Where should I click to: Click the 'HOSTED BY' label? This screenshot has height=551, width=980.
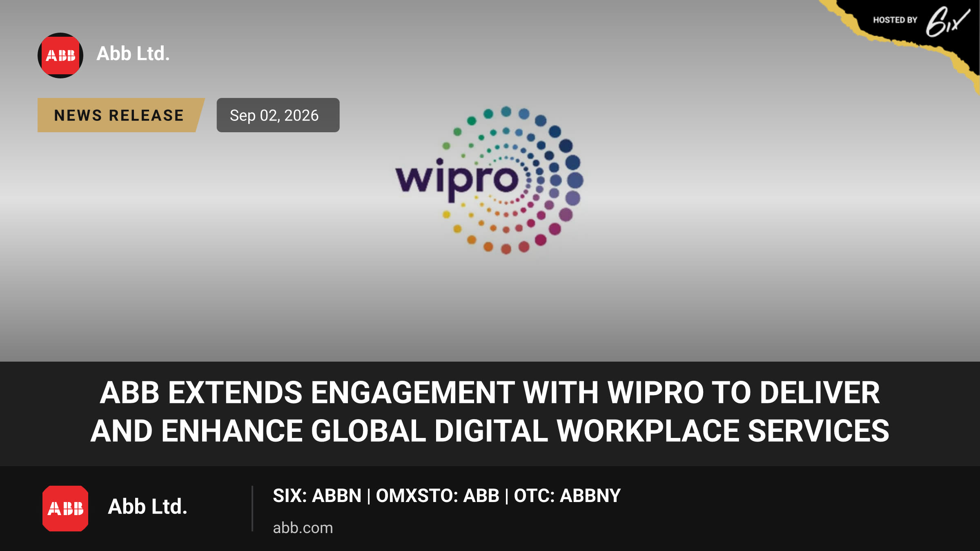[895, 20]
